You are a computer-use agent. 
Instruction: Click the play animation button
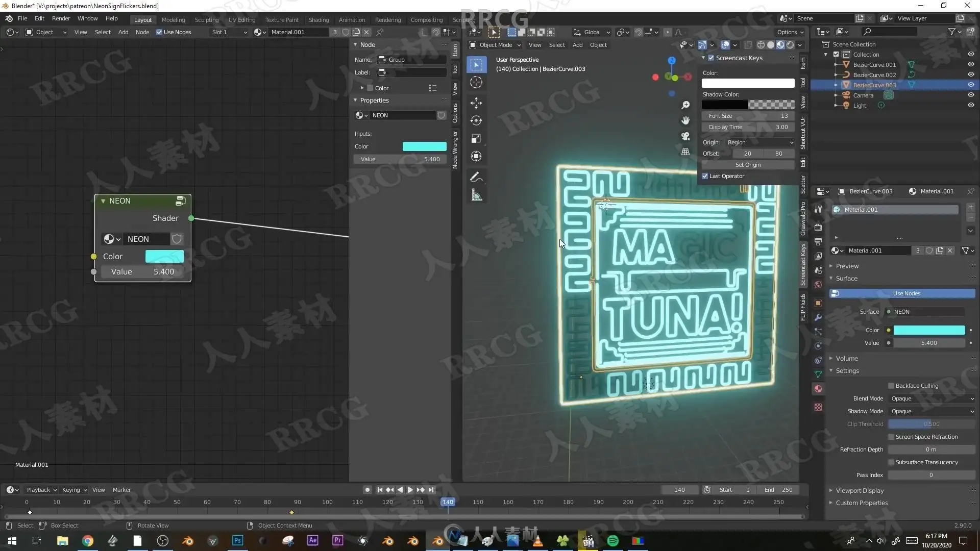click(410, 490)
